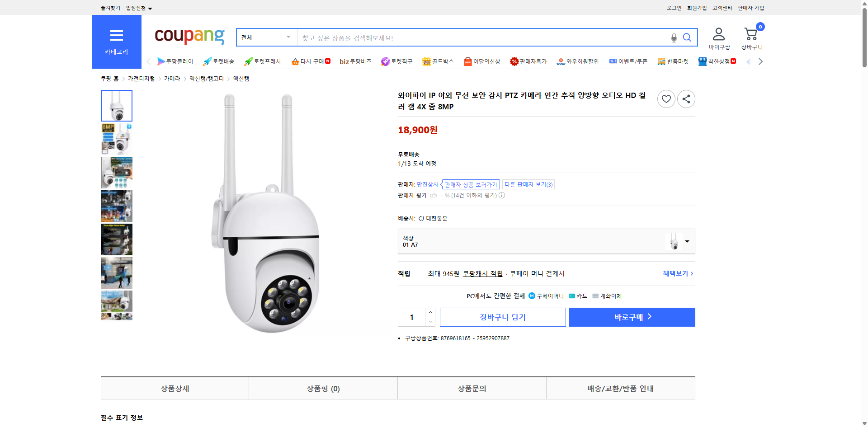
Task: Click the 바로구매 purchase button
Action: point(632,317)
